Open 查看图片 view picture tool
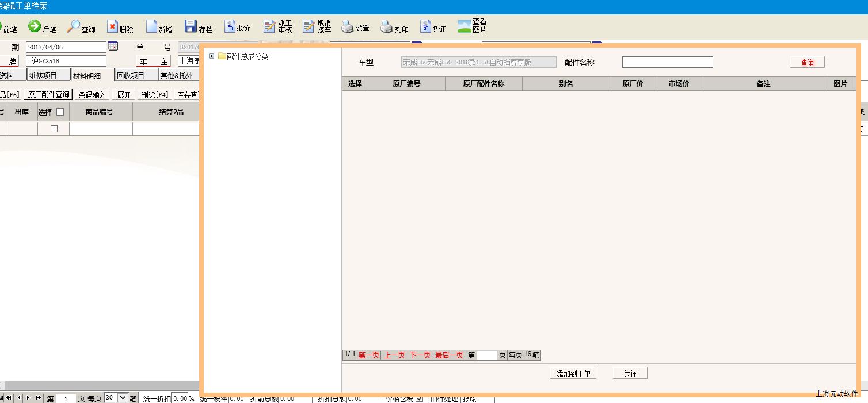This screenshot has height=403, width=868. (465, 26)
